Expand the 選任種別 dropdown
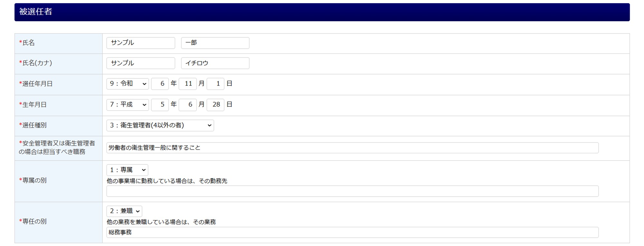This screenshot has height=246, width=644. pos(160,125)
